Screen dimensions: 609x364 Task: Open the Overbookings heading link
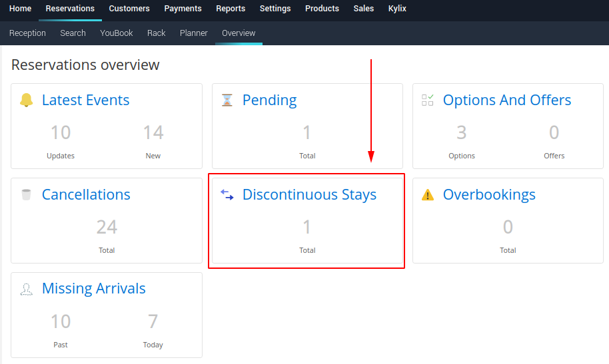[x=489, y=195]
